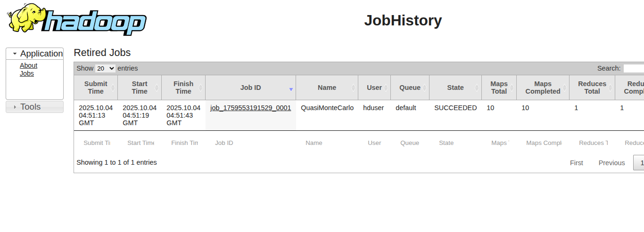Viewport: 644px width, 232px height.
Task: Sort table by Maps Total header
Action: coord(499,88)
